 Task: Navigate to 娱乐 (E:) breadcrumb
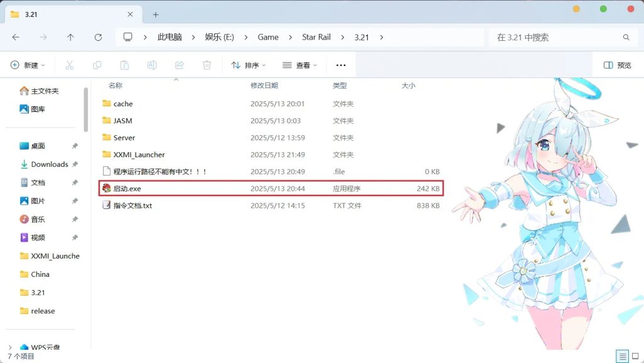(x=219, y=37)
